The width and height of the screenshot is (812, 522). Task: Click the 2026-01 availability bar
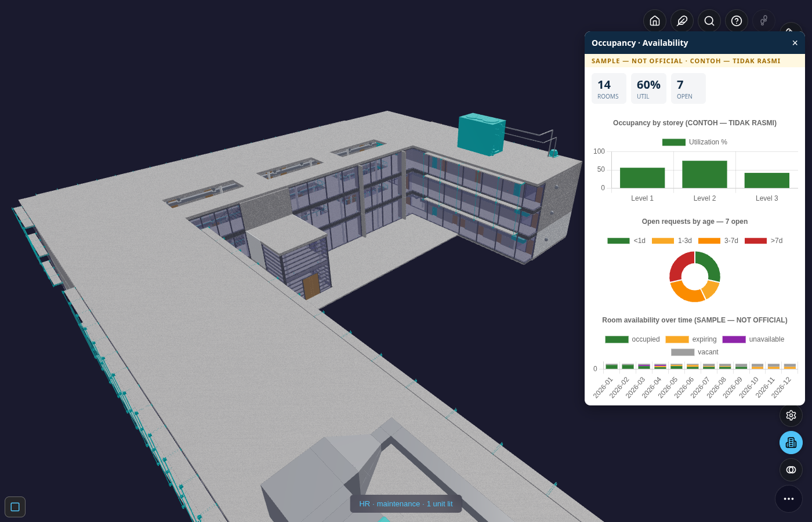[611, 366]
